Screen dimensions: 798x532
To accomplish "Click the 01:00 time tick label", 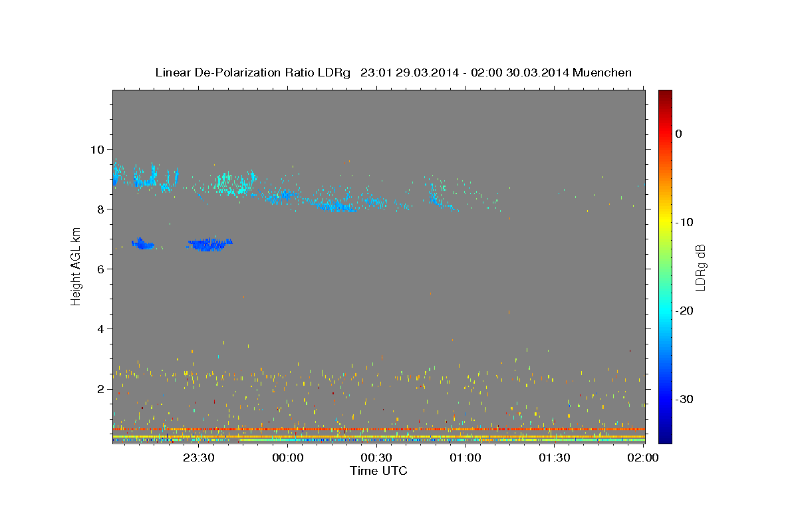I will tap(465, 458).
